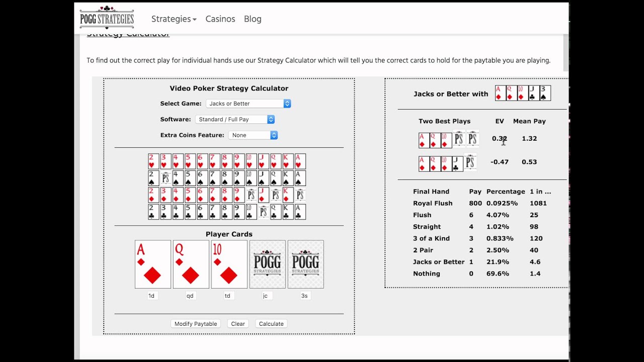Pick the Jack of diamonds card
644x362 pixels.
pyautogui.click(x=263, y=195)
